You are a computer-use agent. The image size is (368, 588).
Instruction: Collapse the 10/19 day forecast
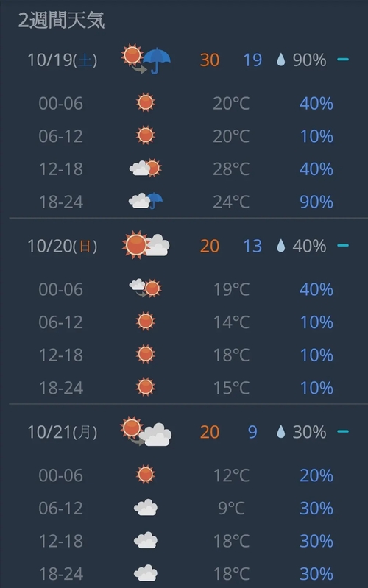[343, 60]
